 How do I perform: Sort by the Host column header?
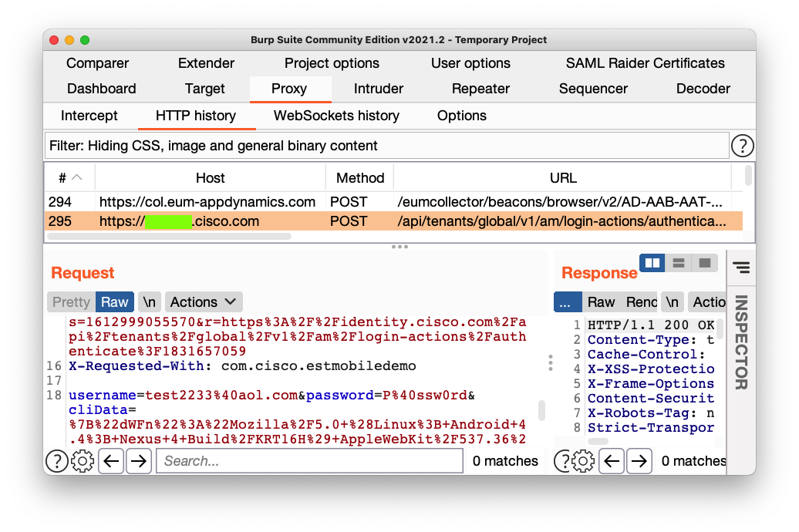pos(210,178)
